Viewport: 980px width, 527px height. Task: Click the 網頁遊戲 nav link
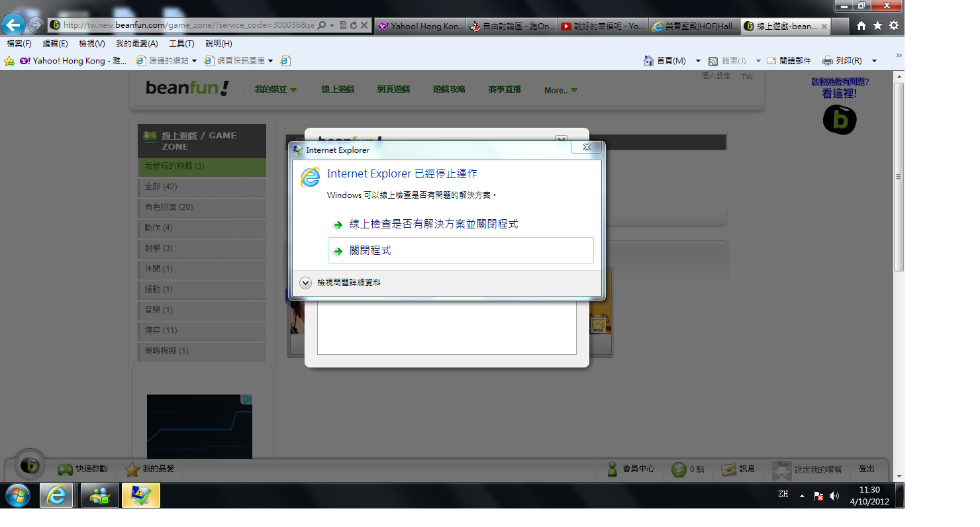(393, 89)
